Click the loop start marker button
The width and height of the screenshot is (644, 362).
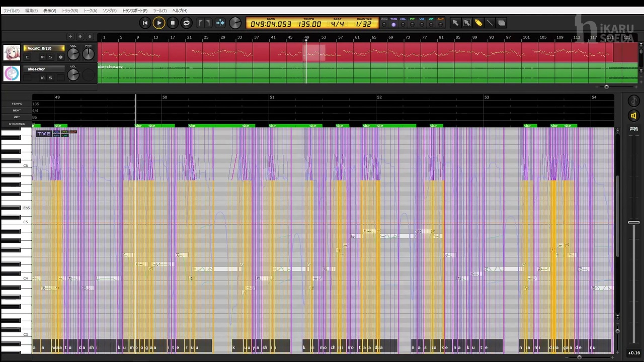(200, 23)
